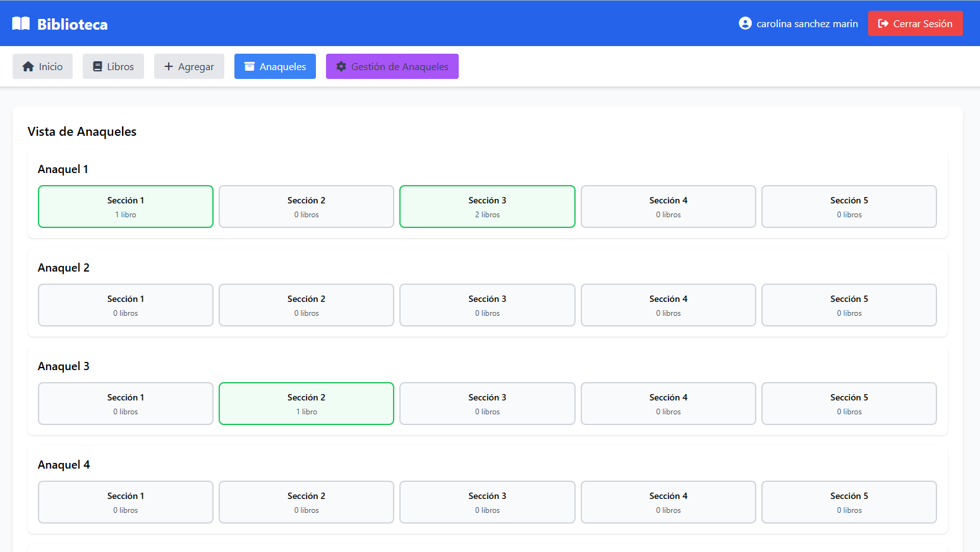Click the house icon in Inicio
The width and height of the screenshot is (980, 552).
click(x=28, y=66)
